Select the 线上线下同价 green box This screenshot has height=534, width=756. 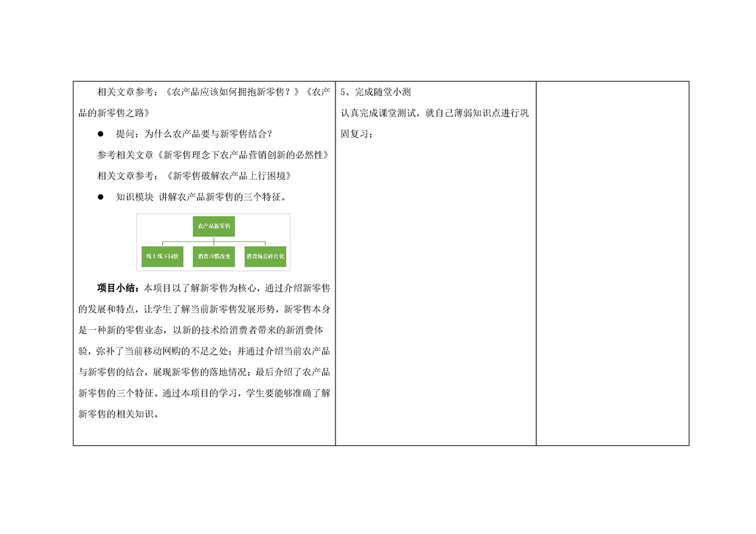(161, 257)
